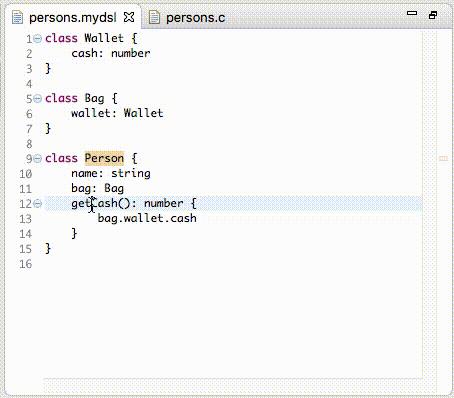Collapse the class Person fold marker
Image resolution: width=454 pixels, height=398 pixels.
tap(38, 158)
